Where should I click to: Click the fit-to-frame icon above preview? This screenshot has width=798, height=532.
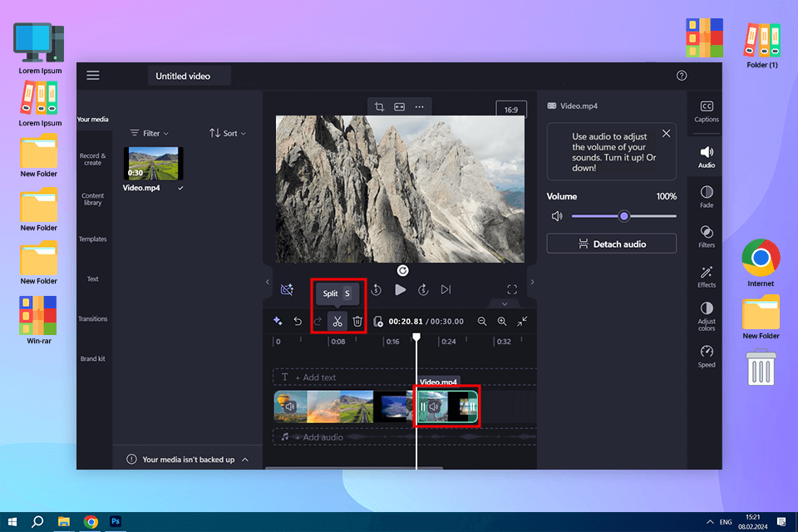pos(400,107)
